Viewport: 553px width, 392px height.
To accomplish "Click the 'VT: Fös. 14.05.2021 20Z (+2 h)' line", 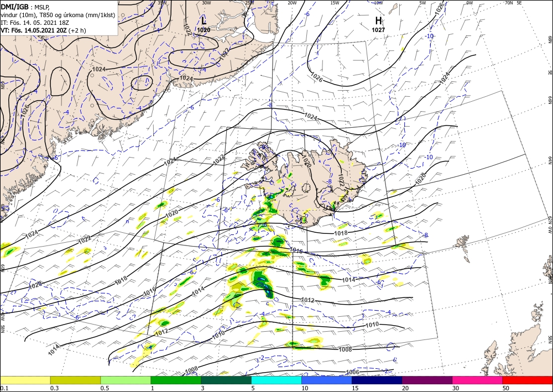I will point(43,30).
